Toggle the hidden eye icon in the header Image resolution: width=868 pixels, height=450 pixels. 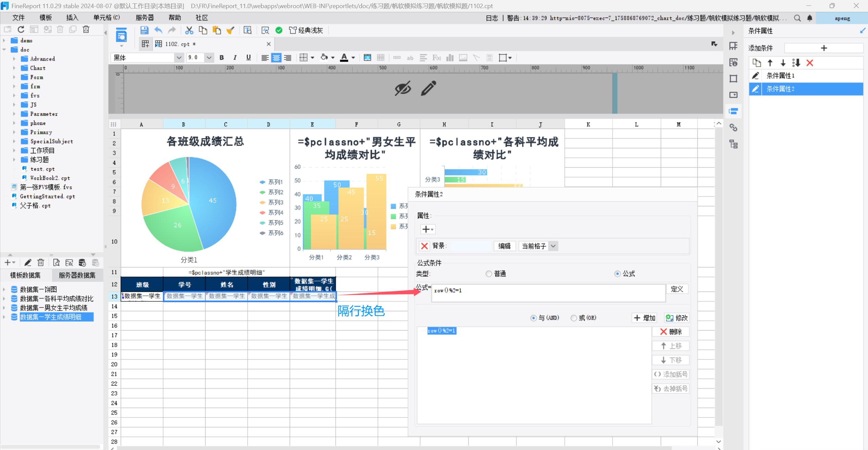coord(403,88)
